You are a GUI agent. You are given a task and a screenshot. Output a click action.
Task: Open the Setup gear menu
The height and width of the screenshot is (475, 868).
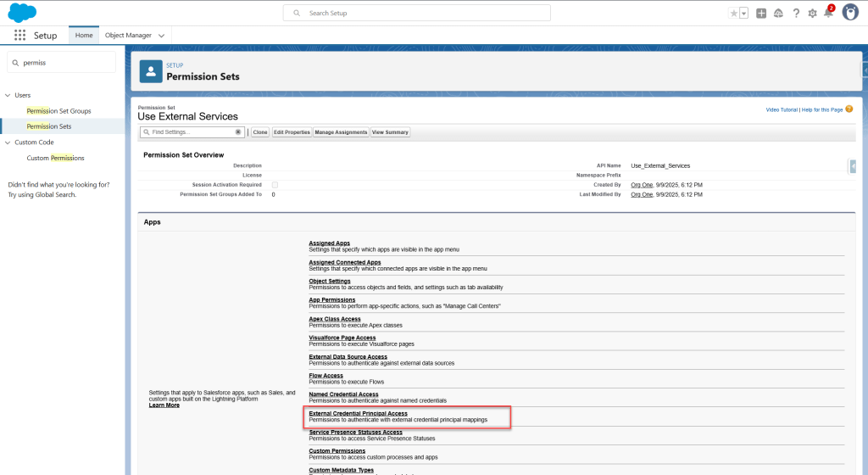(x=812, y=14)
